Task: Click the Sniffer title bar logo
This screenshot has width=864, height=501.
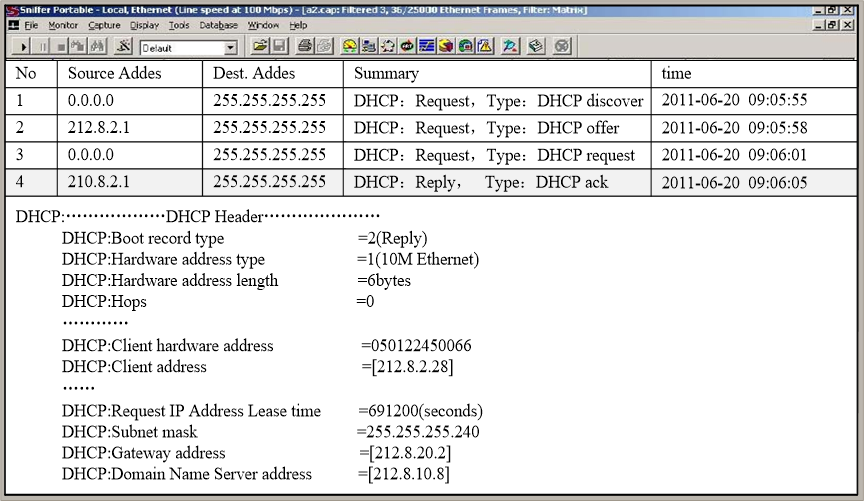Action: pyautogui.click(x=12, y=10)
